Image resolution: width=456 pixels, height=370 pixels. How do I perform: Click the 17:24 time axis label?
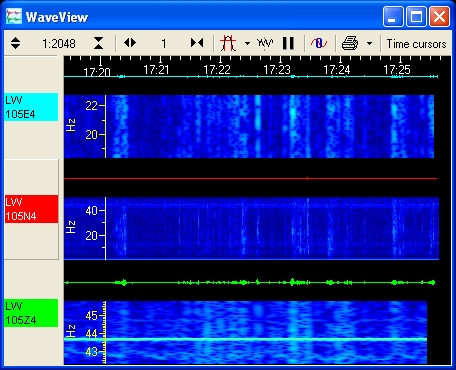coord(337,70)
